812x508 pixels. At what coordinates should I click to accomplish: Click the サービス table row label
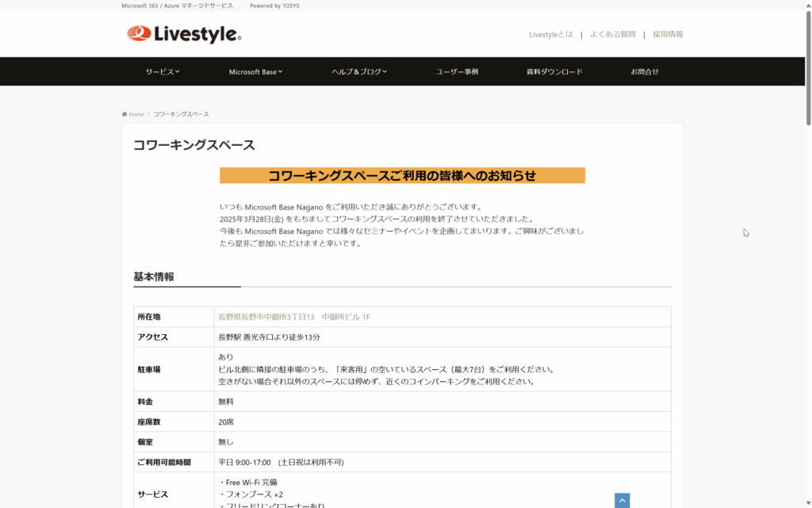[x=153, y=495]
